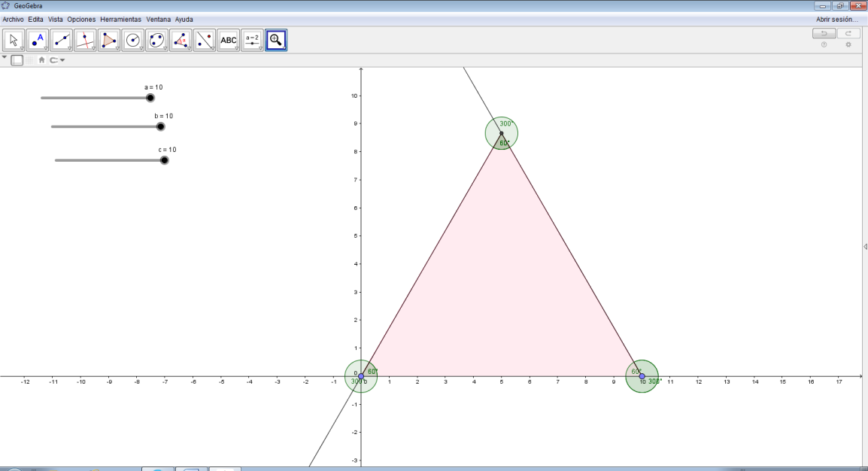Open the Ayuda menu
Viewport: 868px width, 471px height.
pos(184,20)
